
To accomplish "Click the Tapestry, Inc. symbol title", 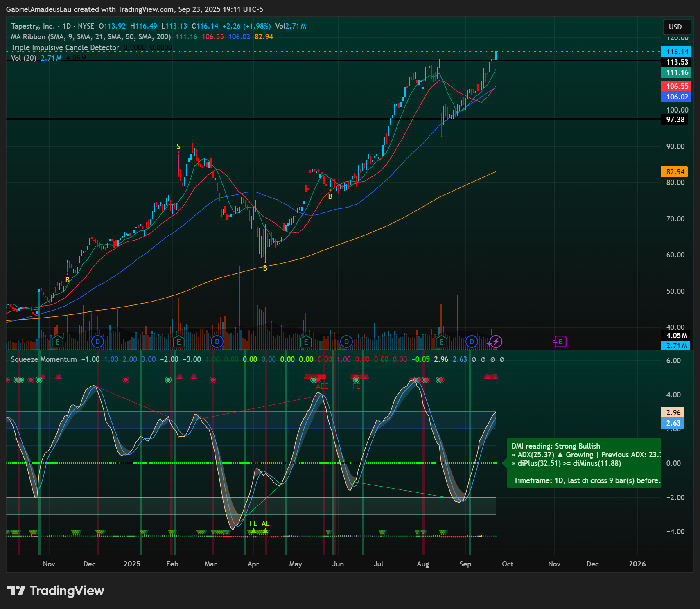I will click(32, 26).
